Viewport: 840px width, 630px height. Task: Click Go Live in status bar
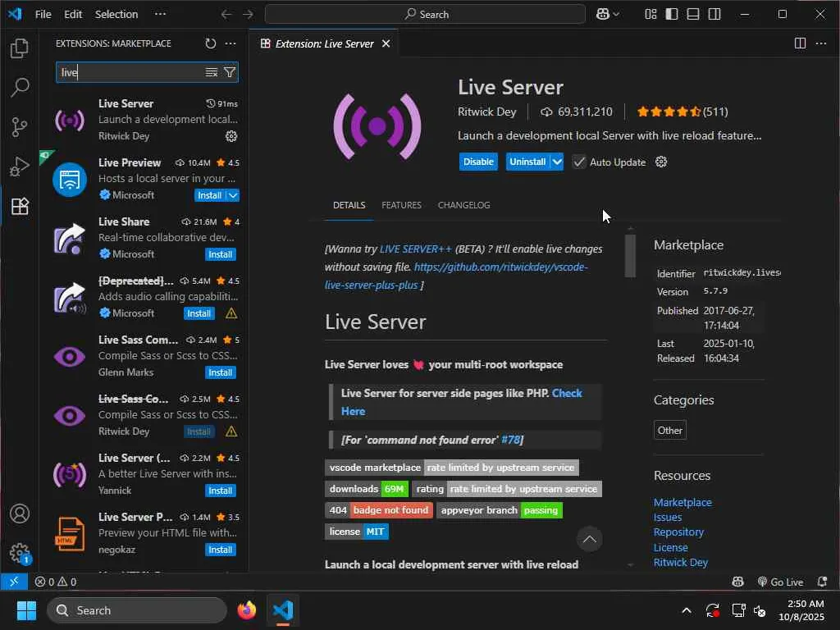pos(781,582)
